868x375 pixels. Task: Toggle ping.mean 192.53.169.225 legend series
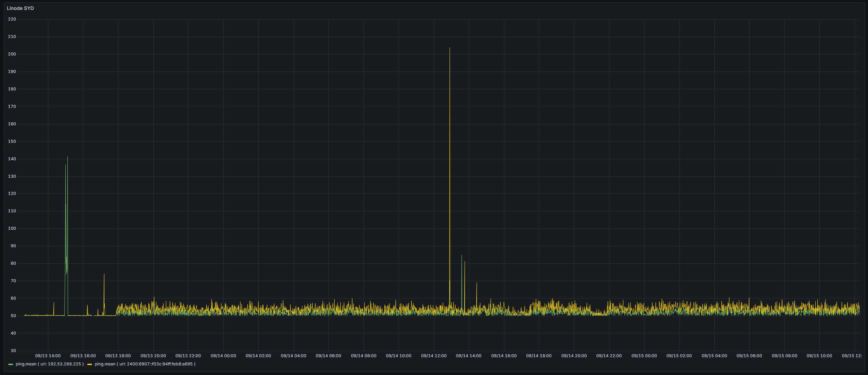tap(50, 364)
